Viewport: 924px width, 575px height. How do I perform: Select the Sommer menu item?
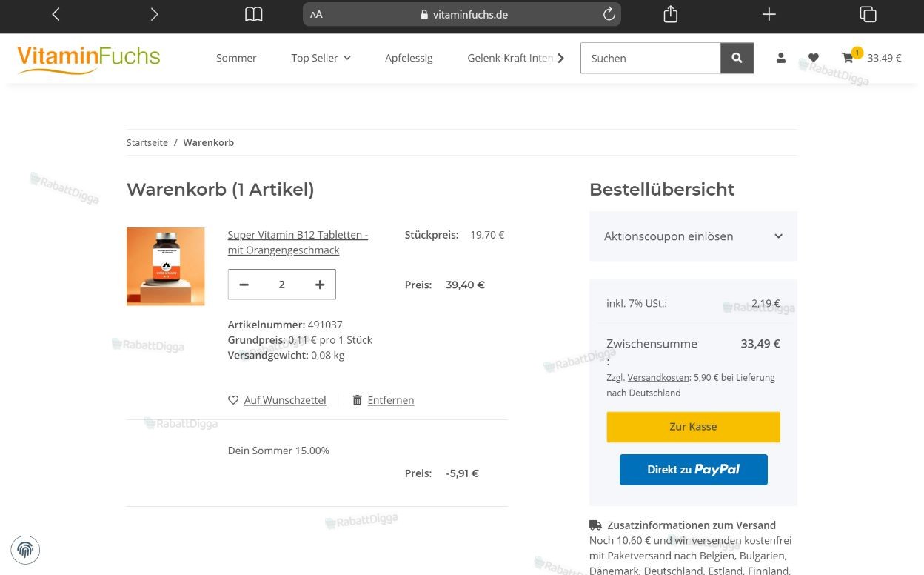click(236, 58)
